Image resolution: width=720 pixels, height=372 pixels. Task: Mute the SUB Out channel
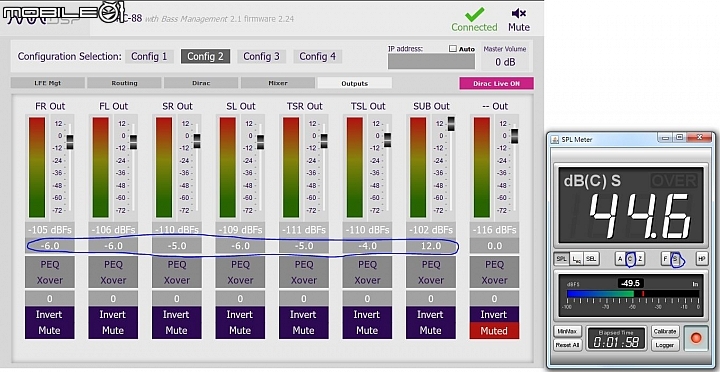point(431,331)
